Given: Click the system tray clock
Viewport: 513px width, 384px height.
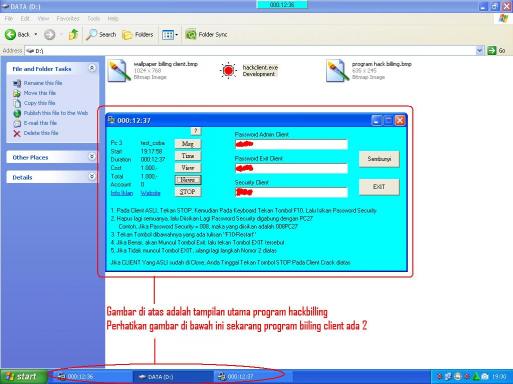Looking at the screenshot, I should click(x=499, y=377).
